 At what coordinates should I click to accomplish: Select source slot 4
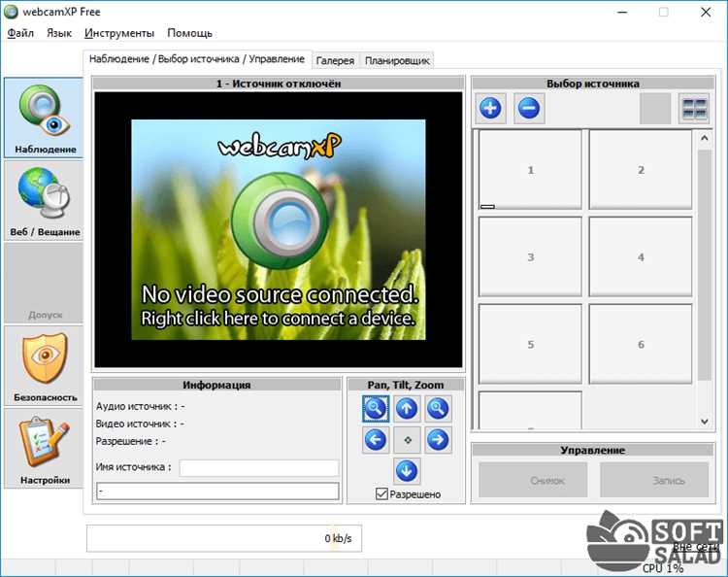pyautogui.click(x=641, y=256)
